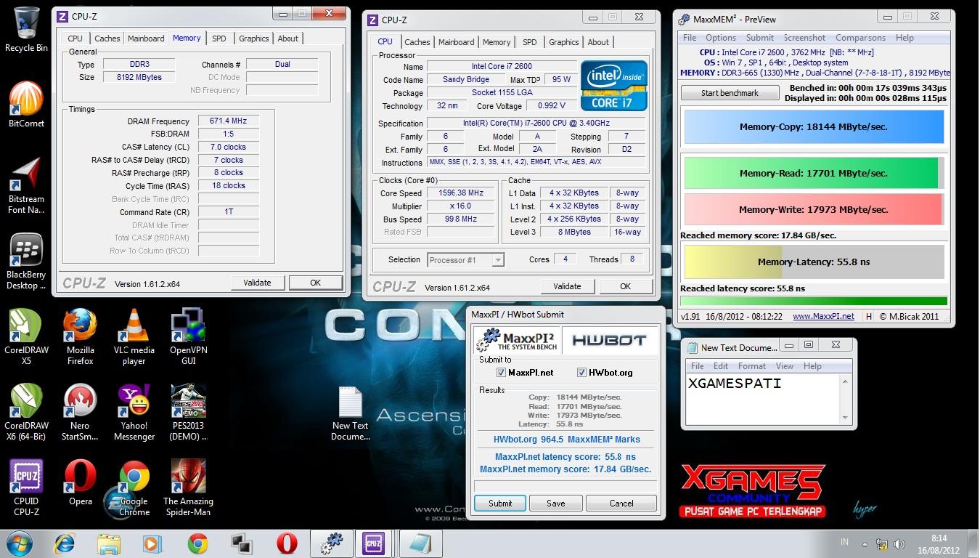Open VLC media player desktop icon
Viewport: 980px width, 558px height.
pyautogui.click(x=134, y=336)
